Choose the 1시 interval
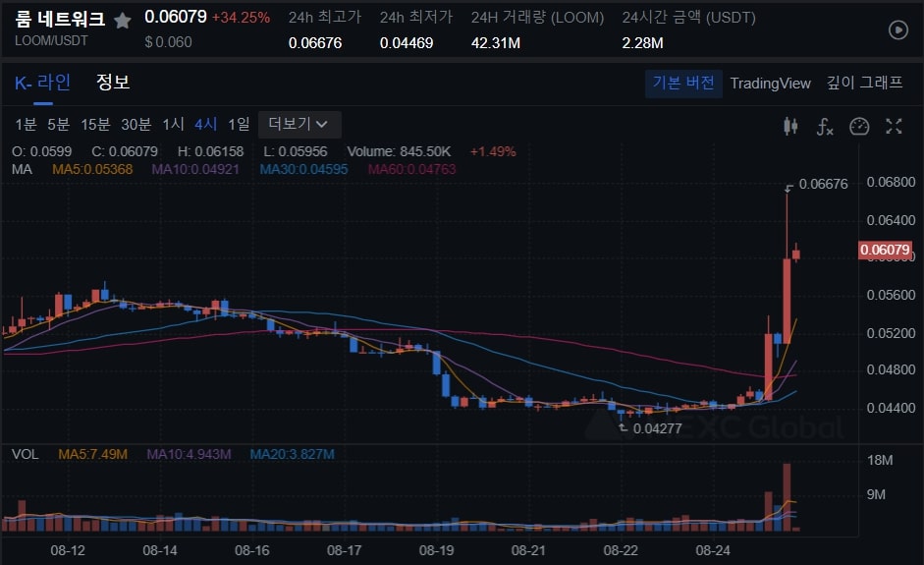This screenshot has height=565, width=924. (x=173, y=125)
